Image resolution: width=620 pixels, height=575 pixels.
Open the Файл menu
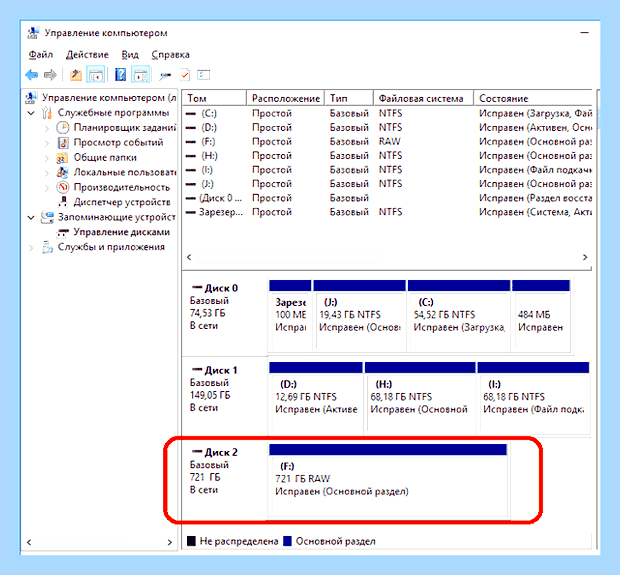click(x=41, y=55)
